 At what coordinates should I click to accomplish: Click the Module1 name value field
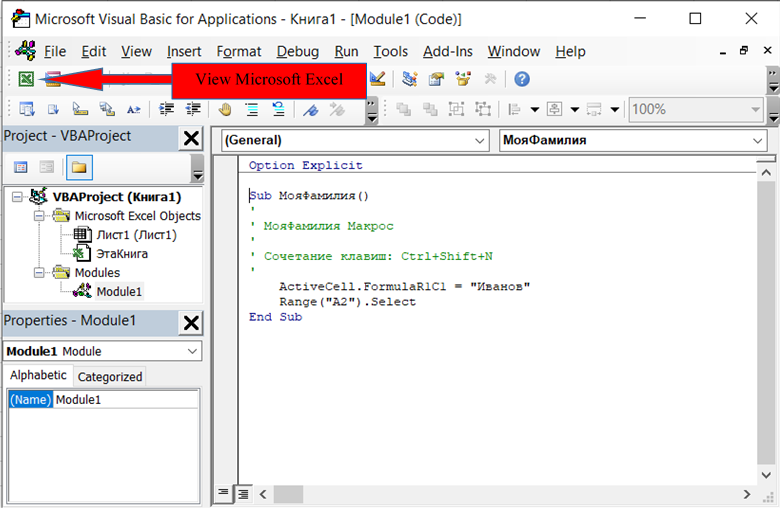pyautogui.click(x=126, y=400)
